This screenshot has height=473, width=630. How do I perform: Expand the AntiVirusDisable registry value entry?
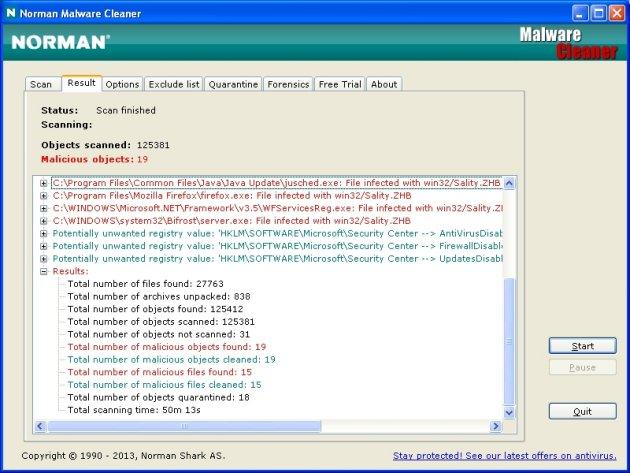[44, 234]
